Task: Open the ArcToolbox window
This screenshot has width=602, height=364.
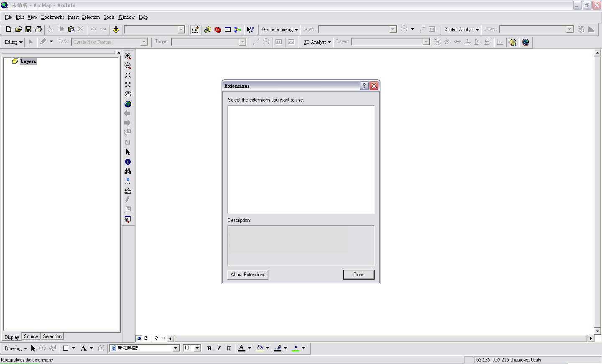Action: pos(218,29)
